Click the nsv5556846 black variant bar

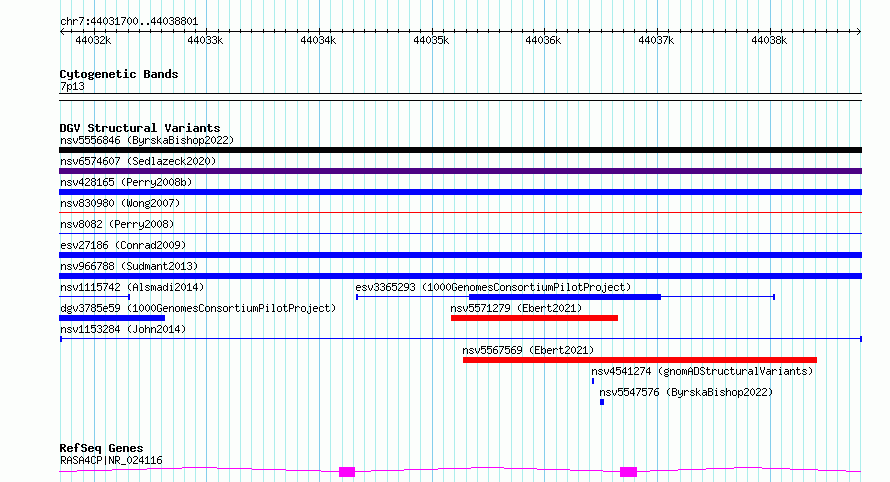click(460, 150)
